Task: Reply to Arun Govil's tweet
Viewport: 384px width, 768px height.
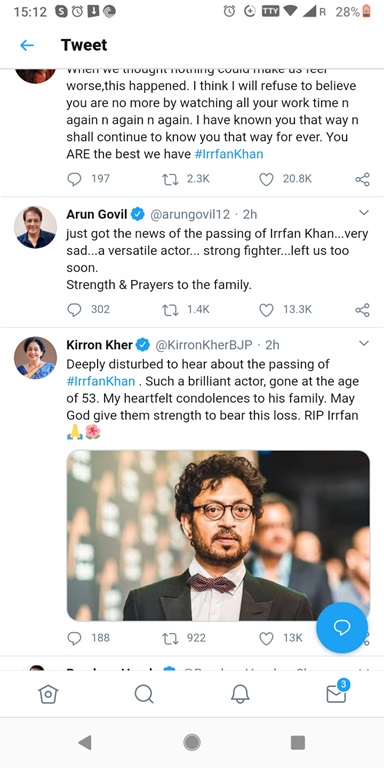Action: point(74,310)
